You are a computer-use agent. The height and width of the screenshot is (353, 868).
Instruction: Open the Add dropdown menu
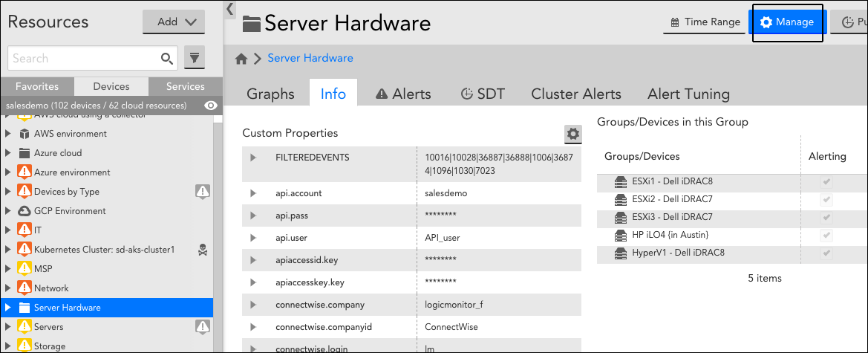click(x=173, y=22)
